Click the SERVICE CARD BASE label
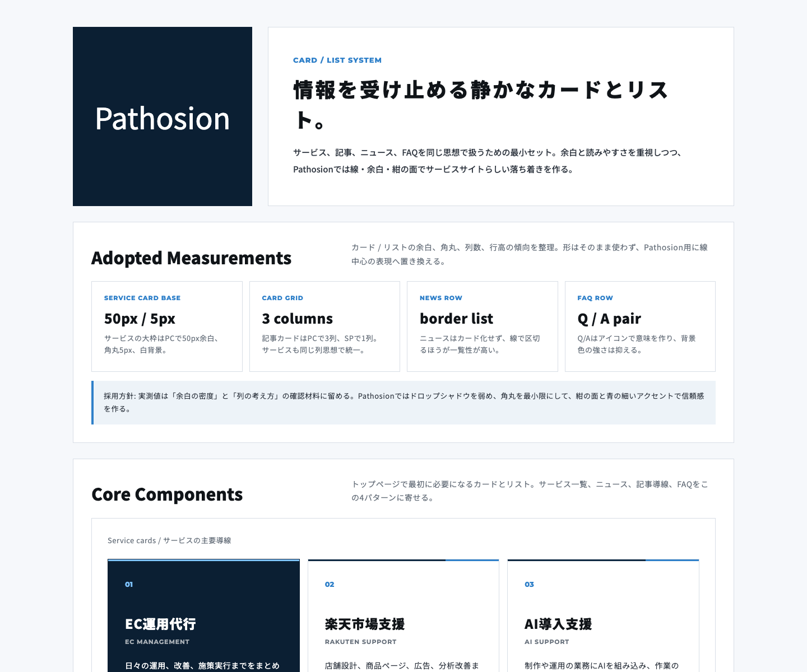The image size is (807, 672). click(x=142, y=298)
